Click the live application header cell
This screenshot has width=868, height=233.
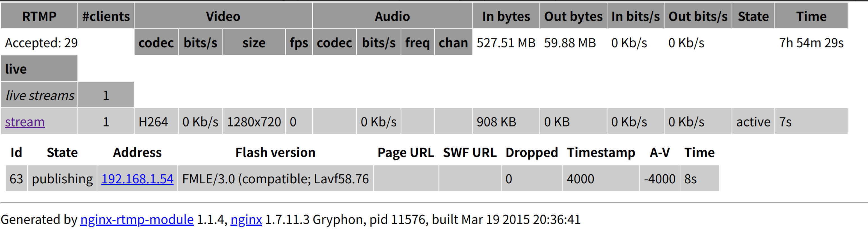click(x=39, y=69)
